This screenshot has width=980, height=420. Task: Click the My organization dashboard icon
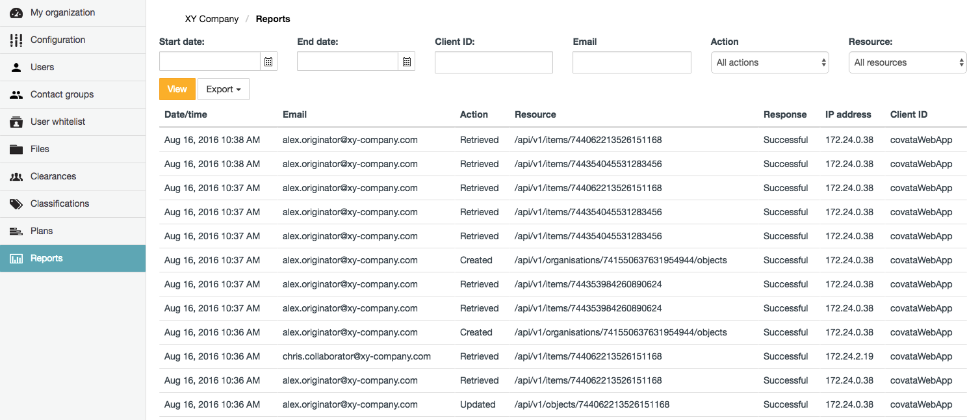pyautogui.click(x=16, y=13)
